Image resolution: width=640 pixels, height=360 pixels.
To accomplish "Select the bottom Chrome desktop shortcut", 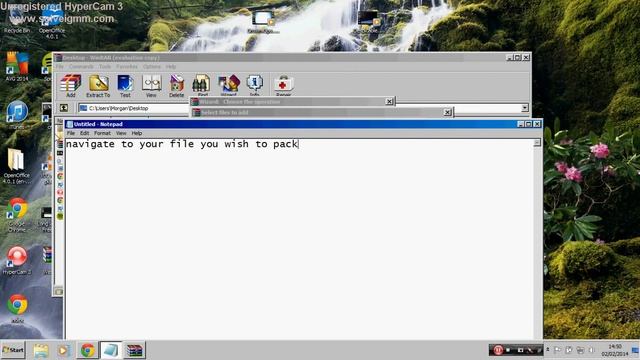I will coord(17,309).
